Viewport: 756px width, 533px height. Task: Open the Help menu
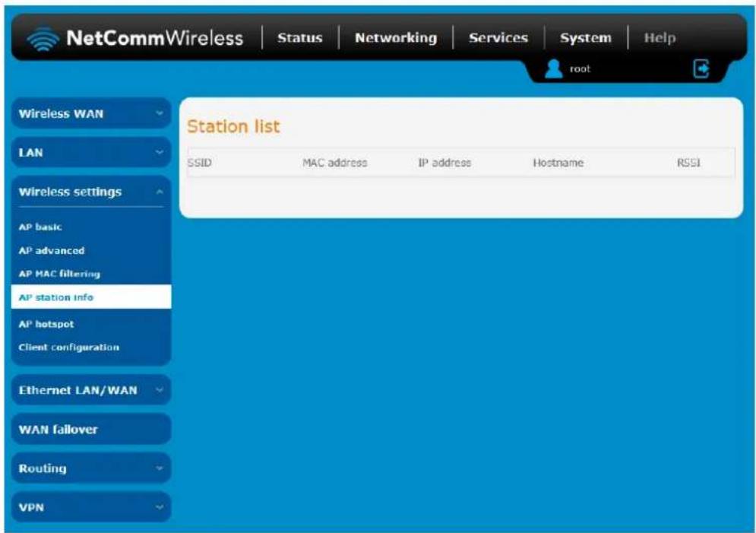click(x=660, y=37)
